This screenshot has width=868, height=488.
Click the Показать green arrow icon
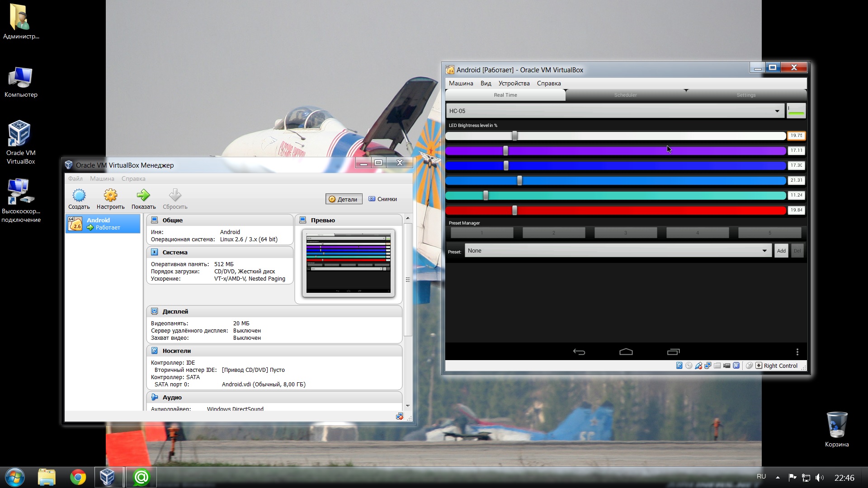coord(143,195)
